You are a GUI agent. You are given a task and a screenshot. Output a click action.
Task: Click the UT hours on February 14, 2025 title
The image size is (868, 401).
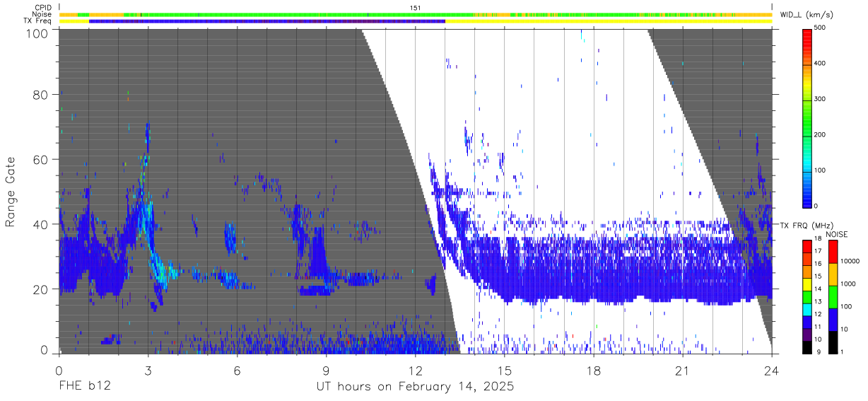(x=415, y=387)
